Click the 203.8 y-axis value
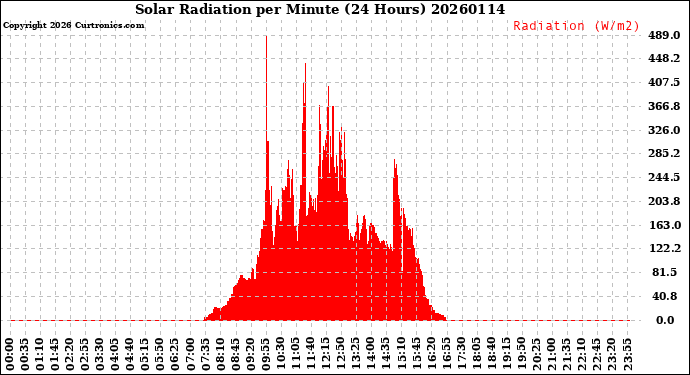Image resolution: width=690 pixels, height=375 pixels. tap(664, 201)
